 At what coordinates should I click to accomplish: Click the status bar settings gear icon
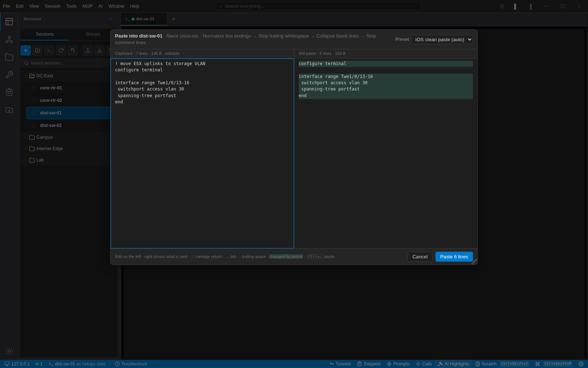[x=581, y=364]
